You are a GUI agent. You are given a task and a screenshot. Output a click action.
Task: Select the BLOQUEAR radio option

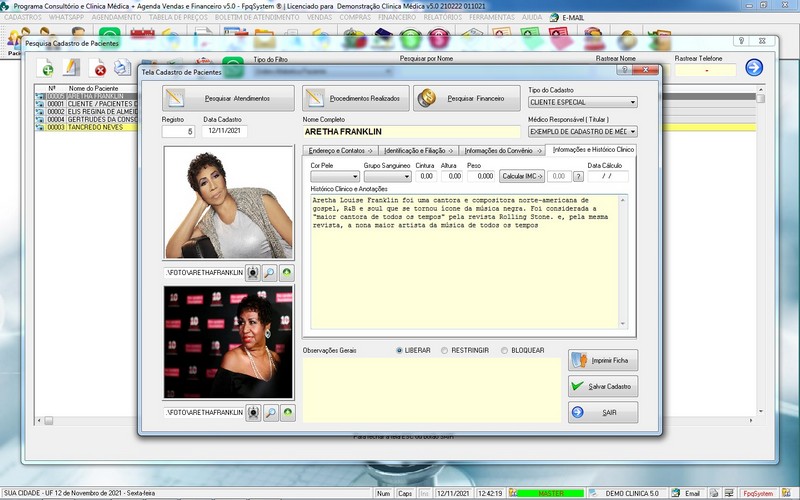504,351
